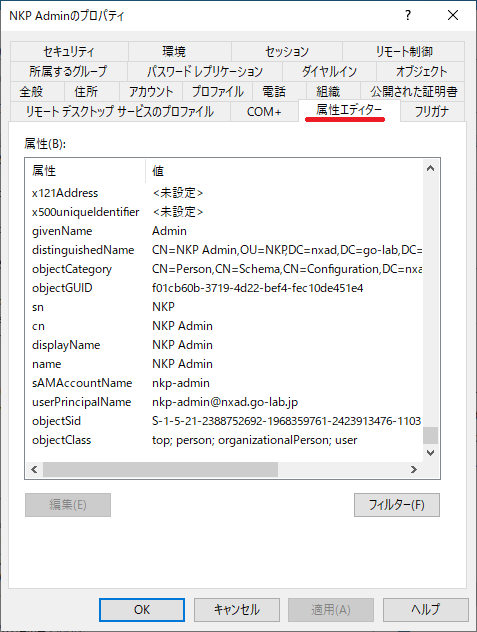Open the フリガナ tab
477x632 pixels.
432,111
